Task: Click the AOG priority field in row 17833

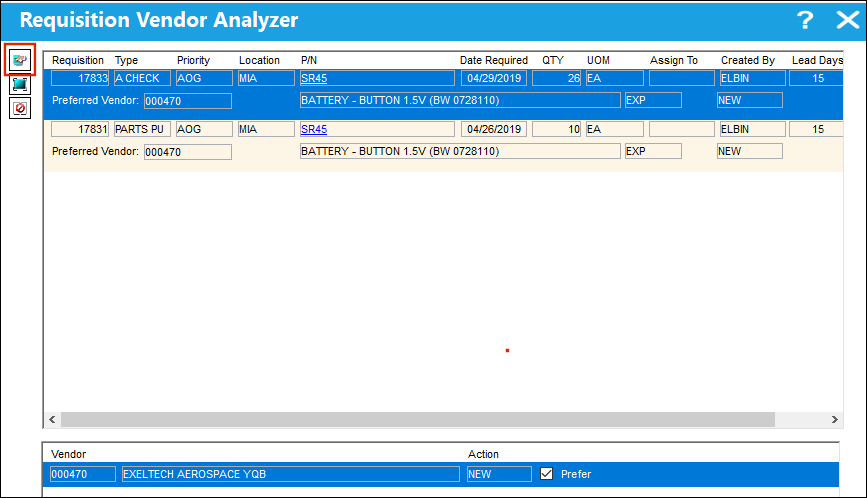Action: tap(204, 78)
